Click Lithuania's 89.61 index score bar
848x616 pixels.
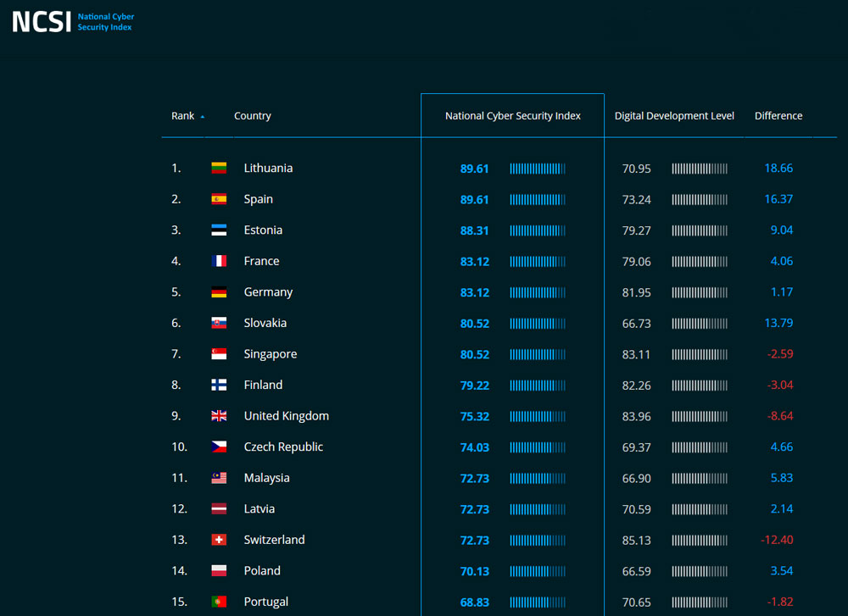(x=538, y=169)
